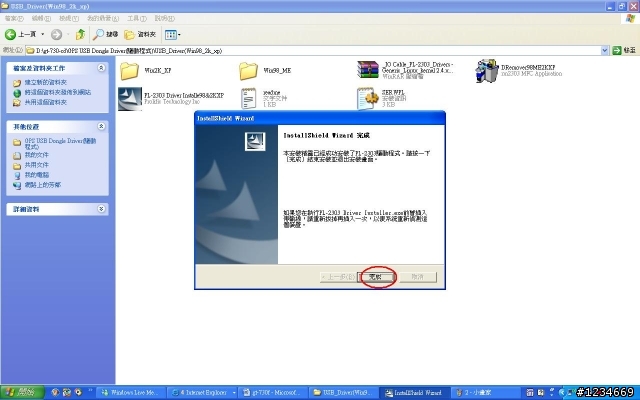Viewport: 640px width, 400px height.
Task: Open the Windows Start (開始) button
Action: (x=22, y=393)
